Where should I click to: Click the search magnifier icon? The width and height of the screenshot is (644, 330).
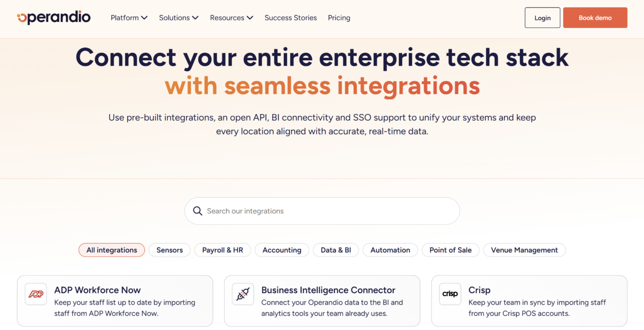pos(198,211)
